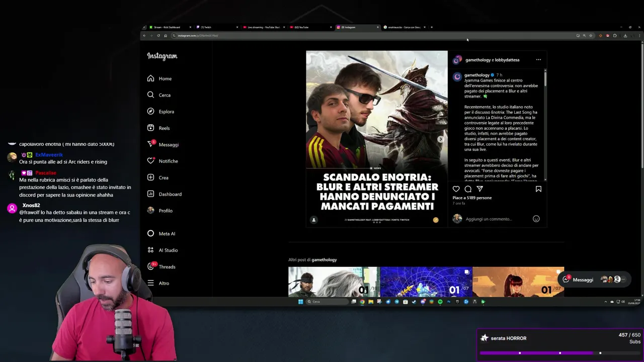Open the emoji picker for comments
This screenshot has width=644, height=362.
click(x=536, y=219)
